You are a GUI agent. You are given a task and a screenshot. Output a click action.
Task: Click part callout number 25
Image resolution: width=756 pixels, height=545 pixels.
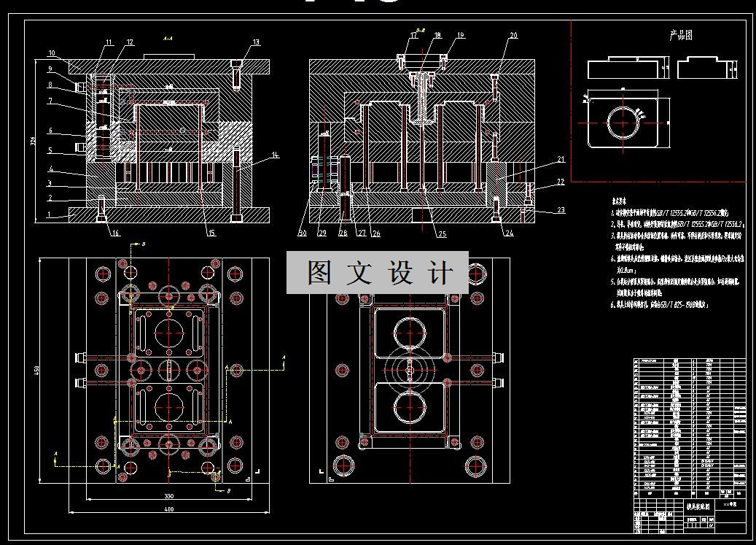click(x=442, y=234)
